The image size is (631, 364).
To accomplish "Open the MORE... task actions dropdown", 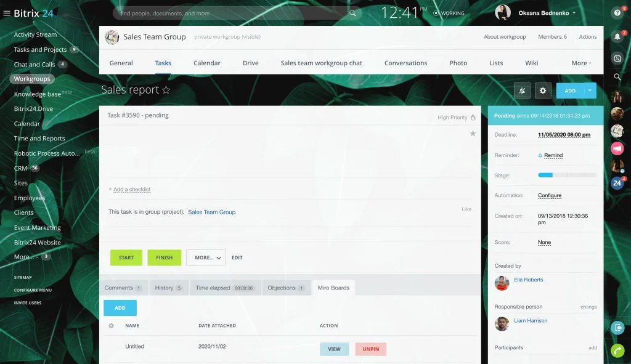I will (x=206, y=257).
